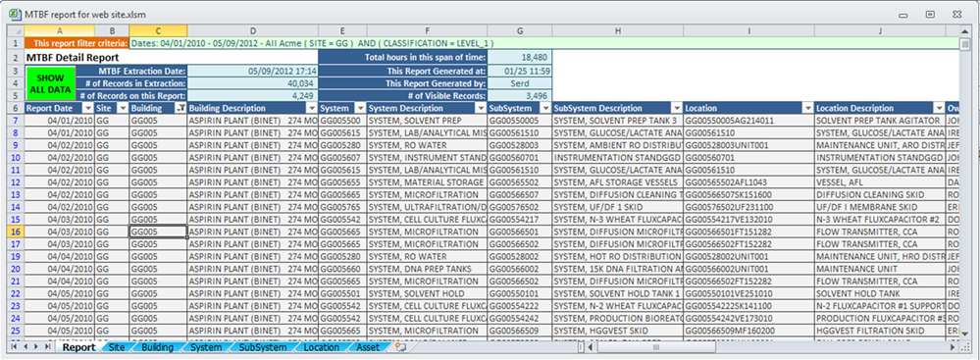
Task: Click the Serd generated-by cell
Action: 519,83
